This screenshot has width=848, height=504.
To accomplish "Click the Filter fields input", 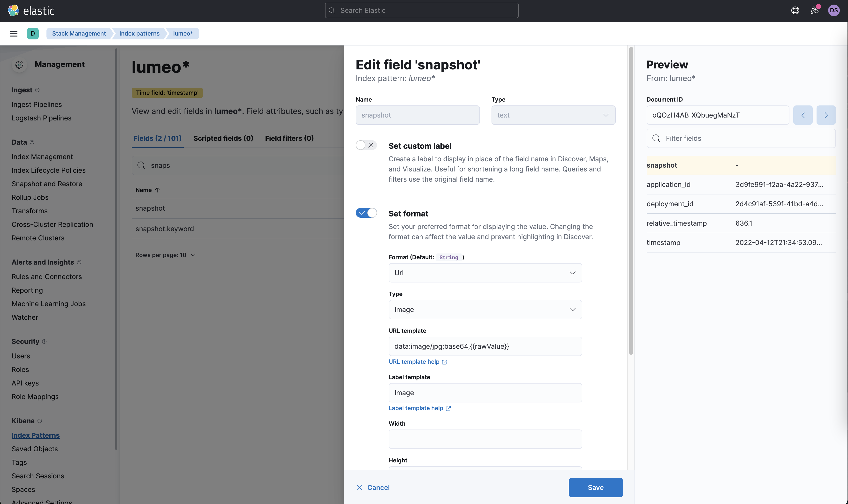I will pyautogui.click(x=741, y=138).
